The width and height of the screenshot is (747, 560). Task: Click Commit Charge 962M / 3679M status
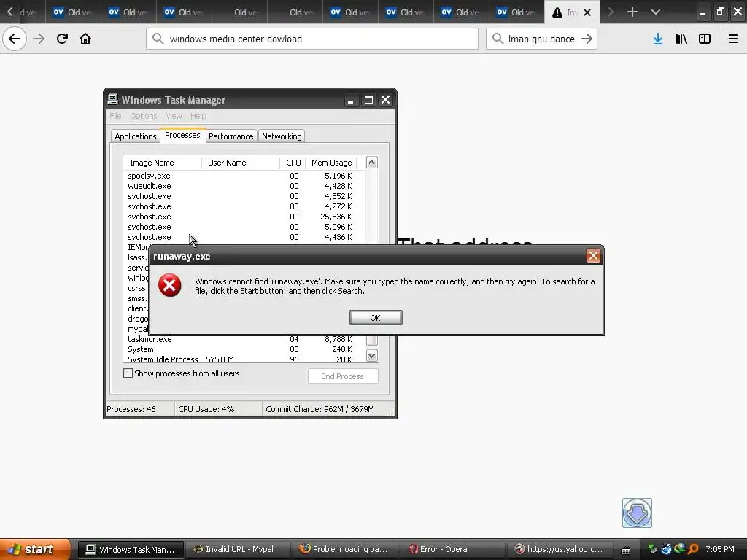coord(320,409)
